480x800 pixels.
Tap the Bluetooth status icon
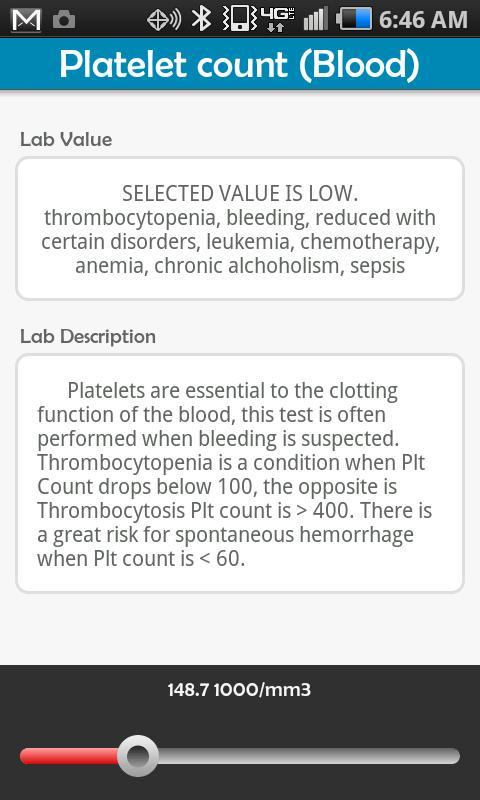[202, 19]
